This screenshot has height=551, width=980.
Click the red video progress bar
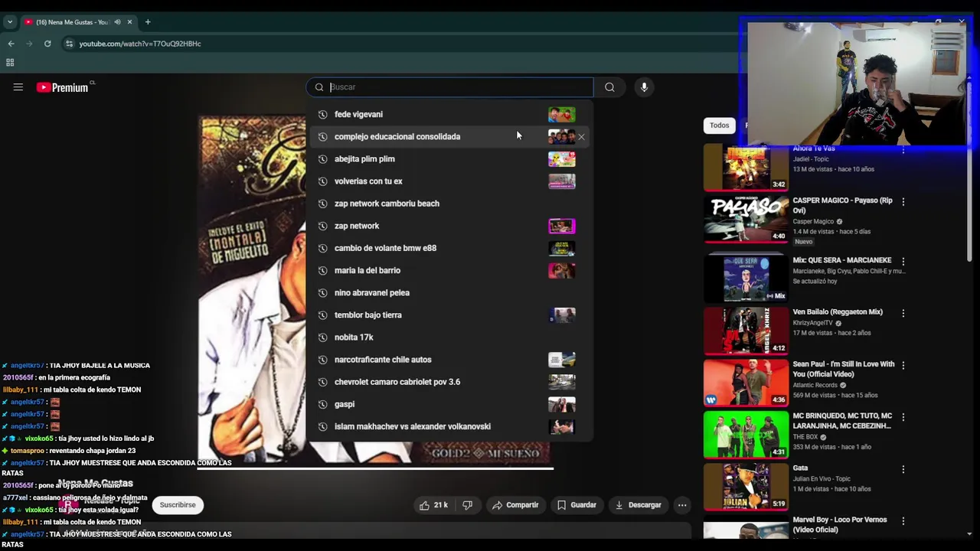(375, 468)
